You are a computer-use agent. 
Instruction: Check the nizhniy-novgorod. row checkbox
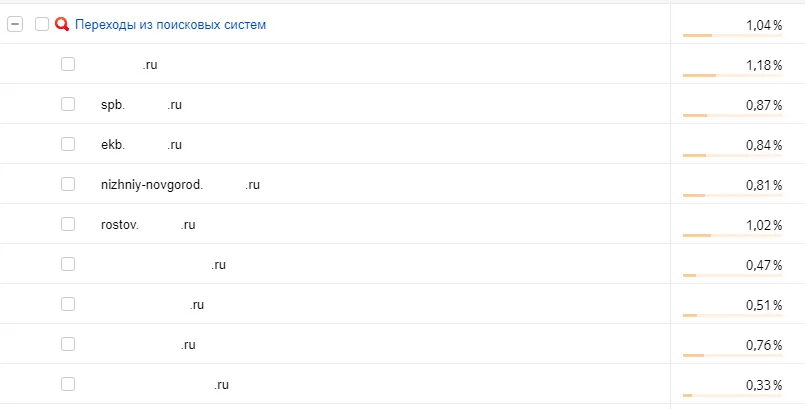tap(68, 184)
